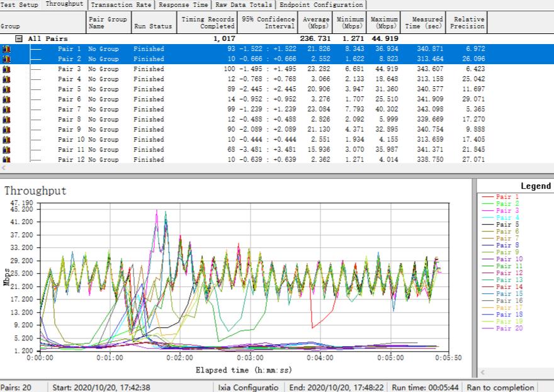Switch to the Raw Data Totals tab
554x392 pixels.
point(242,4)
